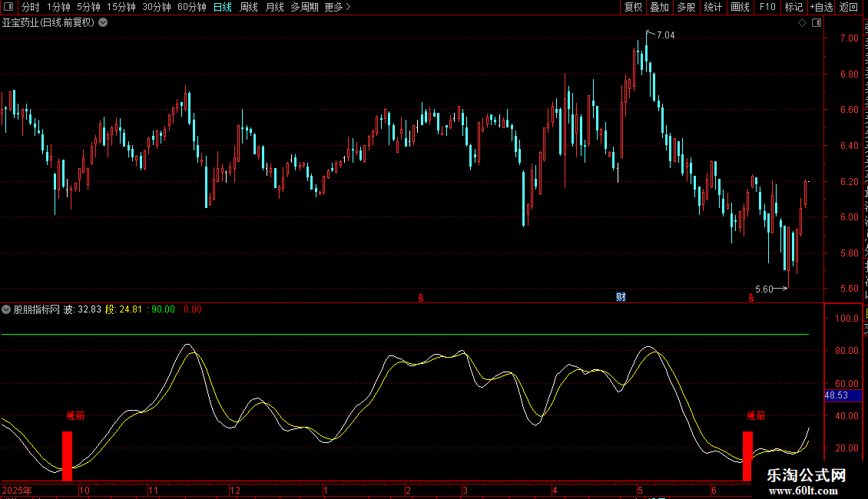Click the green 90.00 indicator value
The width and height of the screenshot is (868, 499).
(x=161, y=310)
